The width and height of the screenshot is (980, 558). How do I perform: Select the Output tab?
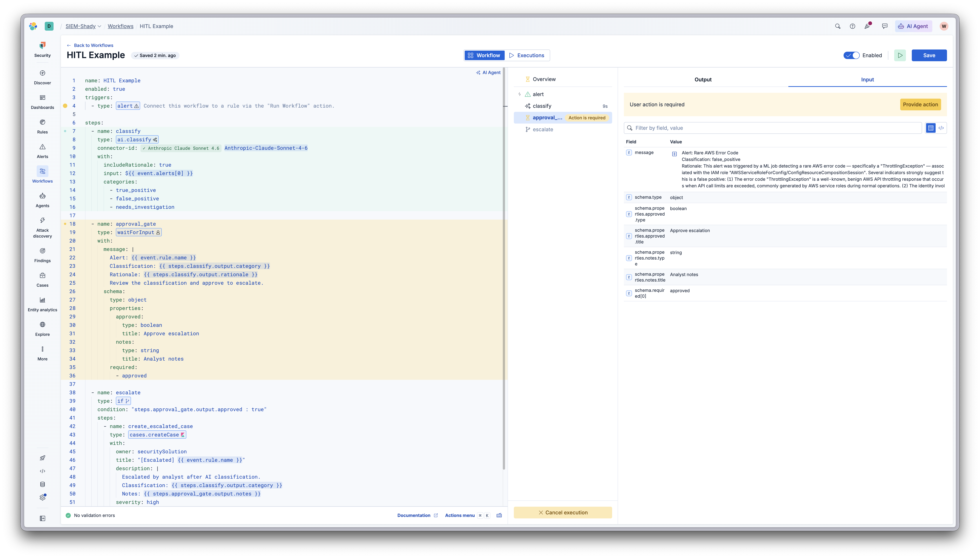point(703,79)
